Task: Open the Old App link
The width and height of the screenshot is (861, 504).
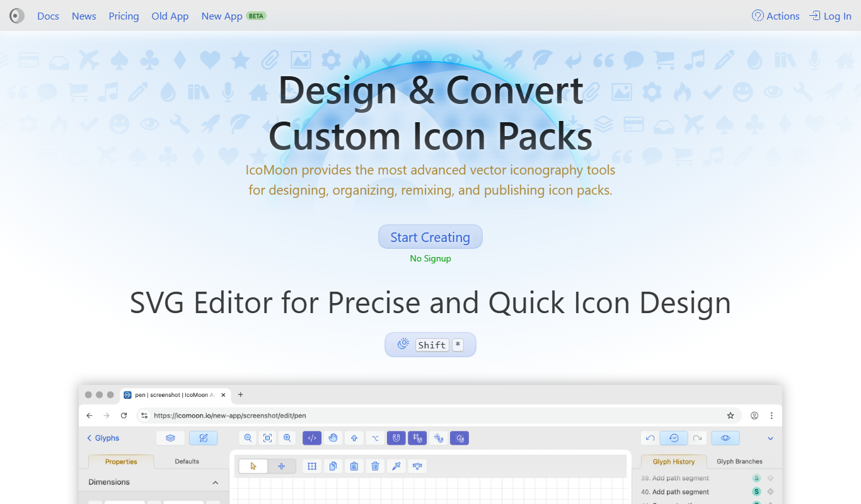Action: pos(170,16)
